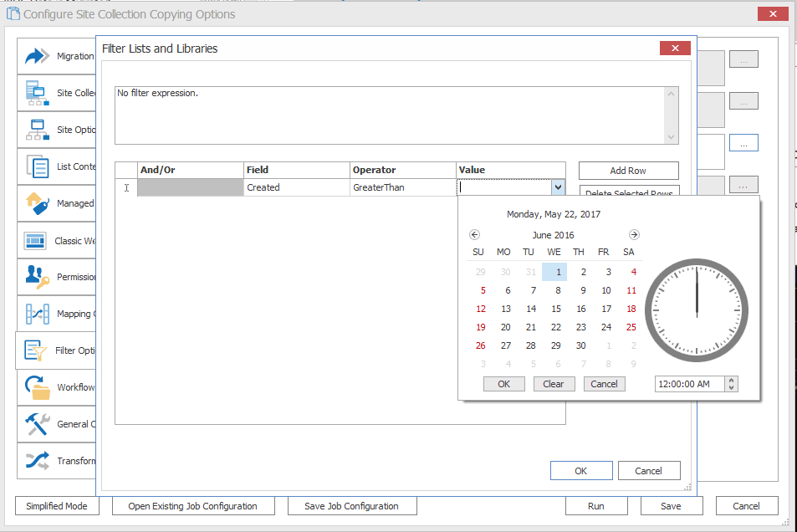797x532 pixels.
Task: Select the Site Collection options icon
Action: [x=38, y=93]
